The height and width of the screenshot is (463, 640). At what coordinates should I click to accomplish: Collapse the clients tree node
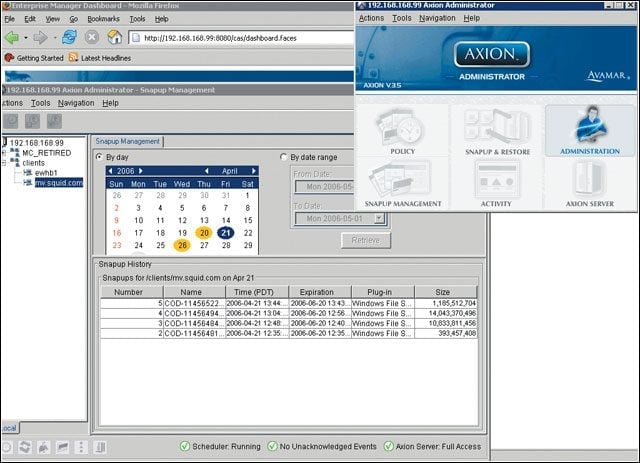[4, 163]
